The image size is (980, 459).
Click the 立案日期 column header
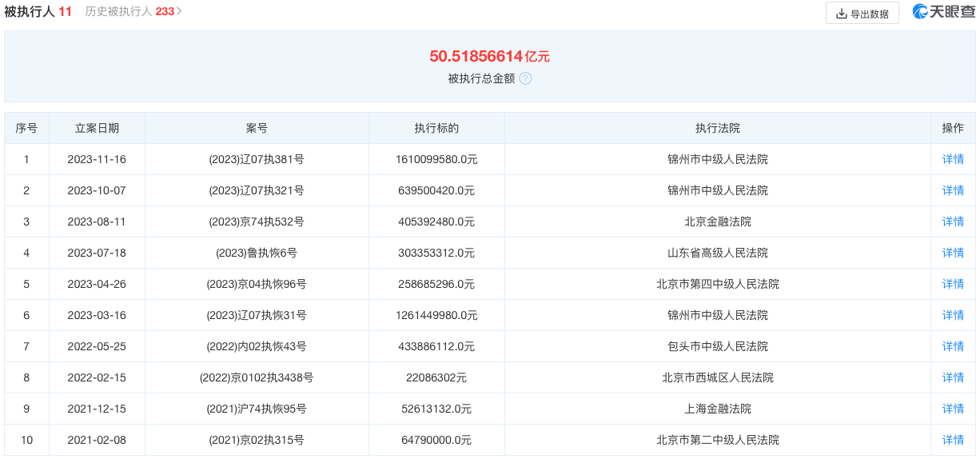tap(97, 128)
